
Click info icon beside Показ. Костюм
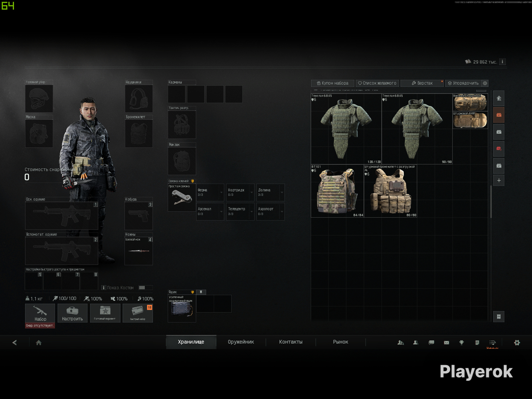[x=103, y=288]
